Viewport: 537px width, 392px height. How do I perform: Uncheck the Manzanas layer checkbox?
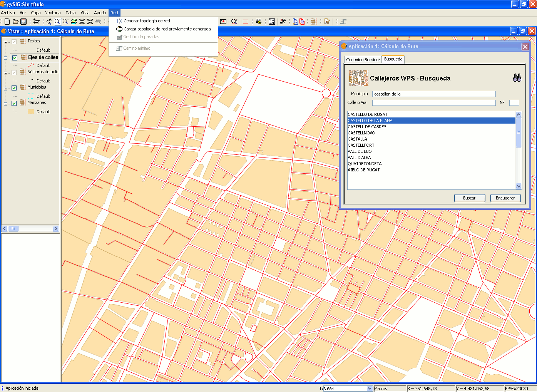point(14,103)
